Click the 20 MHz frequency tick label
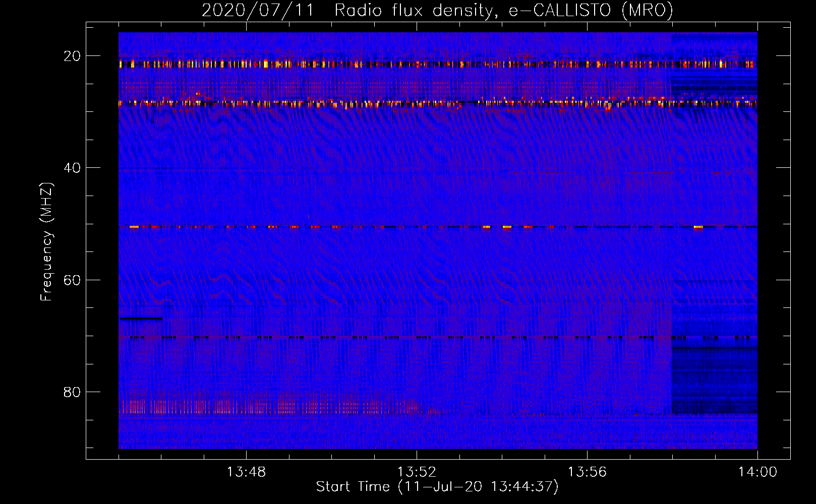 click(x=73, y=56)
